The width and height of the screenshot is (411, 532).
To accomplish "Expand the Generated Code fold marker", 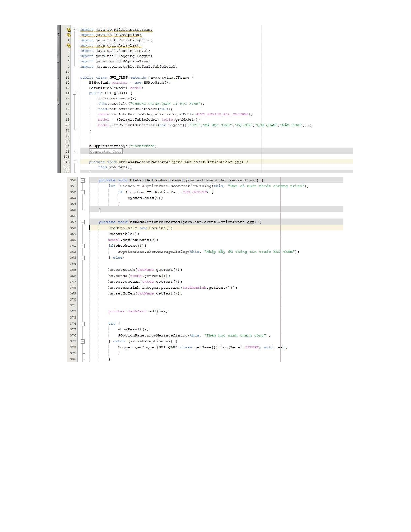I will click(x=75, y=151).
